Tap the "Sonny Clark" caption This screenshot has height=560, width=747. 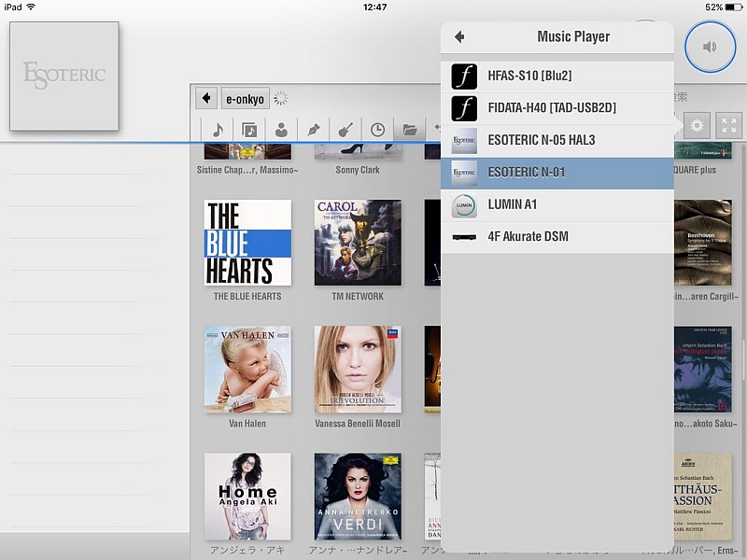click(x=358, y=170)
